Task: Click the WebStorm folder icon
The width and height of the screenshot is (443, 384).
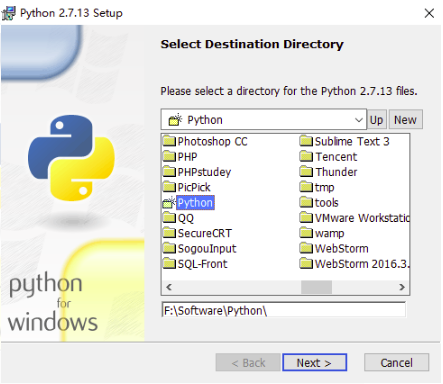Action: coord(306,249)
